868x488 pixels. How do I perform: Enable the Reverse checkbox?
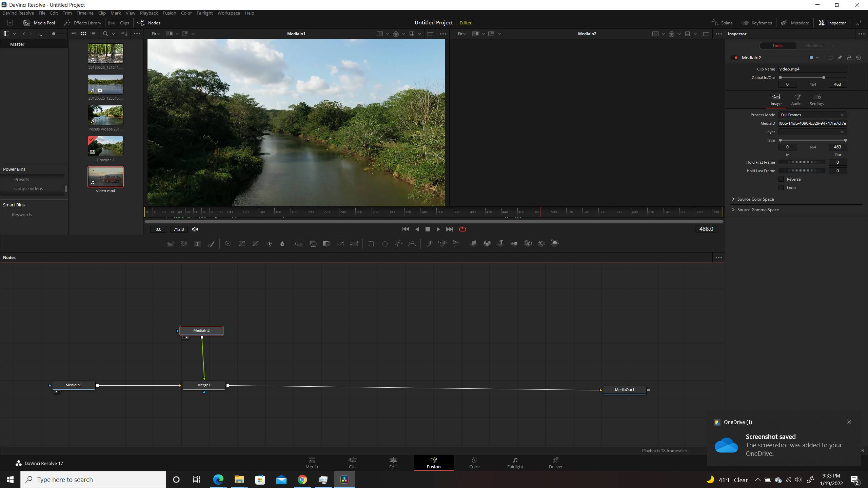click(x=781, y=179)
